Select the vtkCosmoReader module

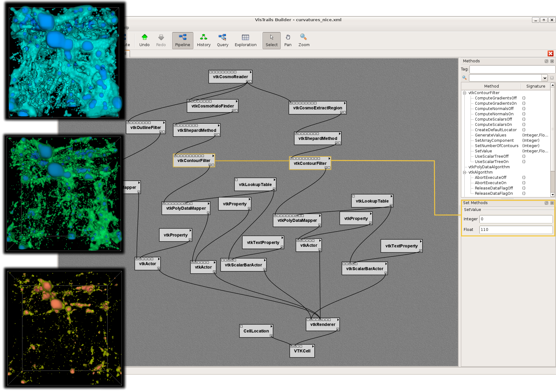pos(230,77)
